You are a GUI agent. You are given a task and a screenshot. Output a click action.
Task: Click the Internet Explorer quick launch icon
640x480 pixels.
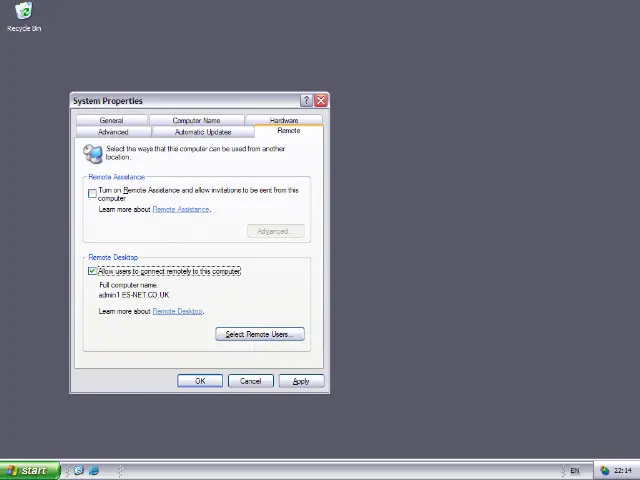pyautogui.click(x=94, y=471)
